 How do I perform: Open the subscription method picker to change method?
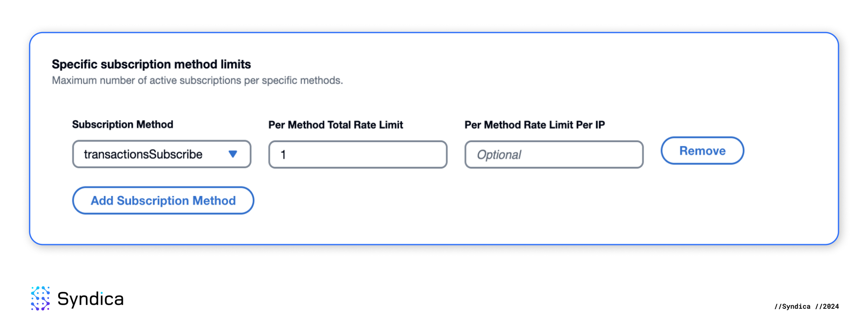161,154
